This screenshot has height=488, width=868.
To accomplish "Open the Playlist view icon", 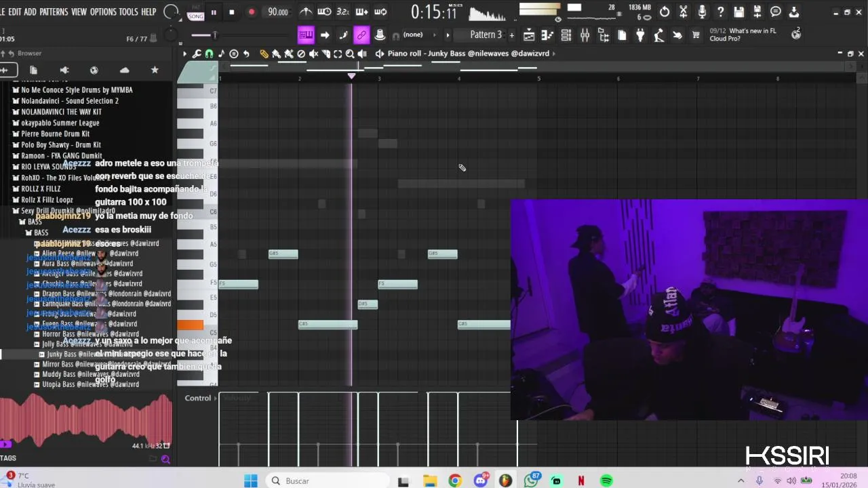I will 529,35.
